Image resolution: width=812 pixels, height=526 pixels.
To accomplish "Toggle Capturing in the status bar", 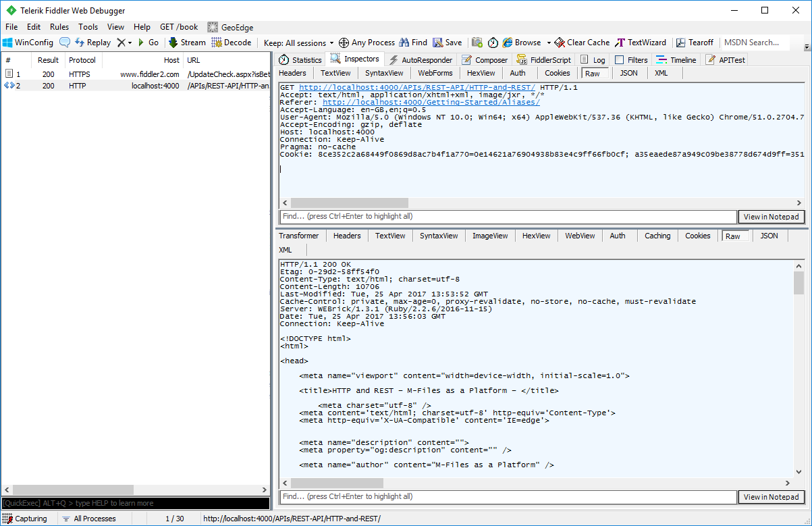I will pos(26,518).
